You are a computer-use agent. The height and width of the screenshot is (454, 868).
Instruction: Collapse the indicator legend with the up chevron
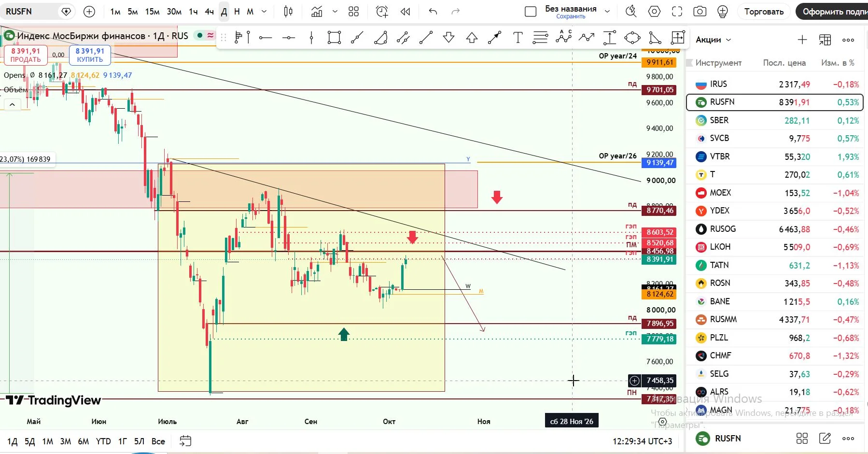click(x=12, y=104)
